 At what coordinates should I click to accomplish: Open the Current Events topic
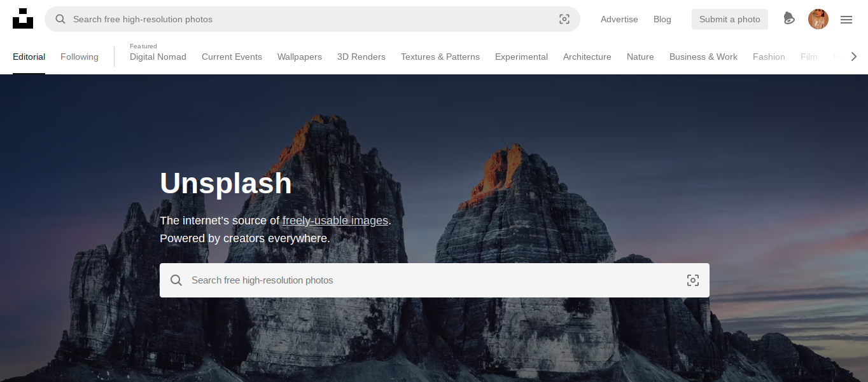pos(232,57)
